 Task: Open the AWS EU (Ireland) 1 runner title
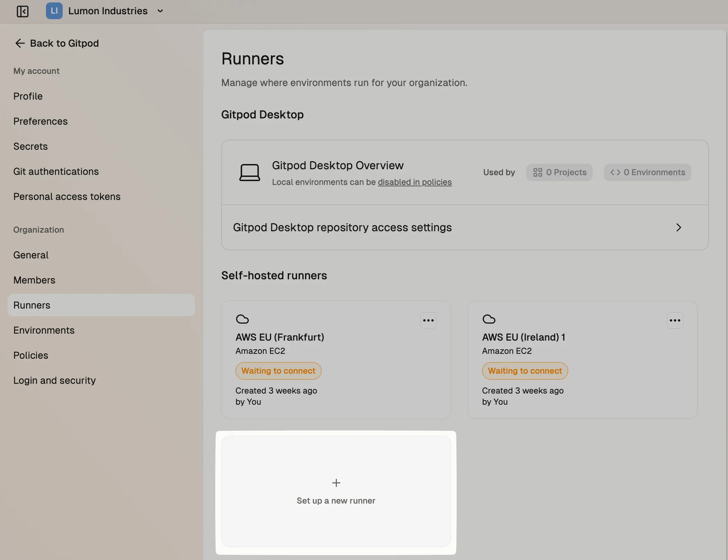[524, 337]
